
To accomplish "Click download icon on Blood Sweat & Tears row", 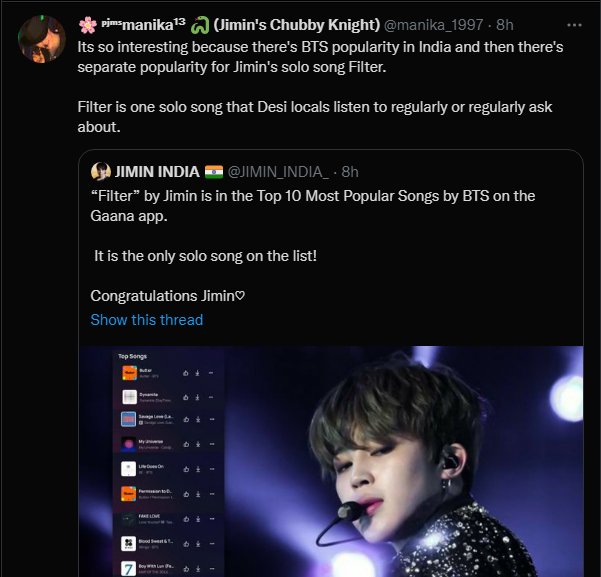I will pyautogui.click(x=198, y=544).
